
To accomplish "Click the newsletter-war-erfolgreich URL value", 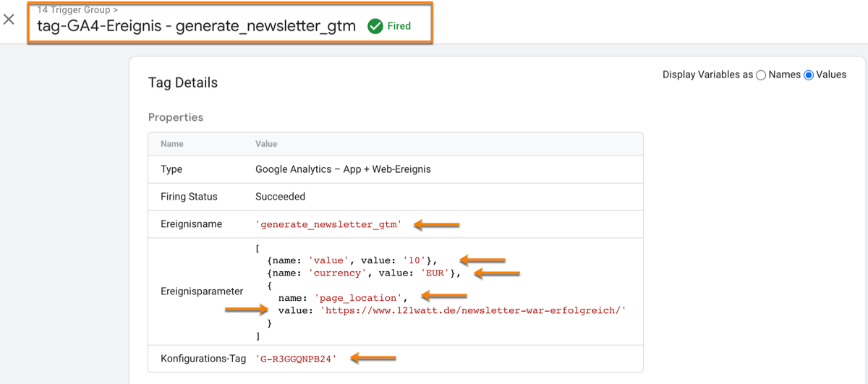I will [x=472, y=310].
